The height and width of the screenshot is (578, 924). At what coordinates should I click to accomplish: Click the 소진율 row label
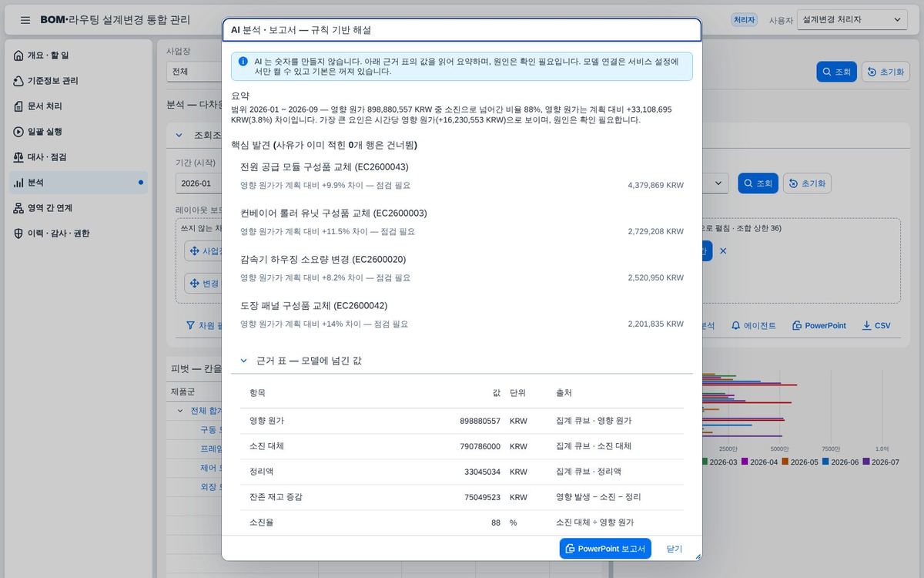[261, 523]
